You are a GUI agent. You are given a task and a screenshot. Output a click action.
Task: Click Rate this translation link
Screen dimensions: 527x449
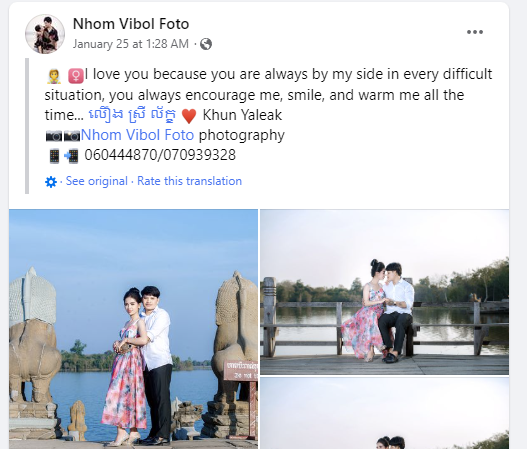(x=190, y=181)
